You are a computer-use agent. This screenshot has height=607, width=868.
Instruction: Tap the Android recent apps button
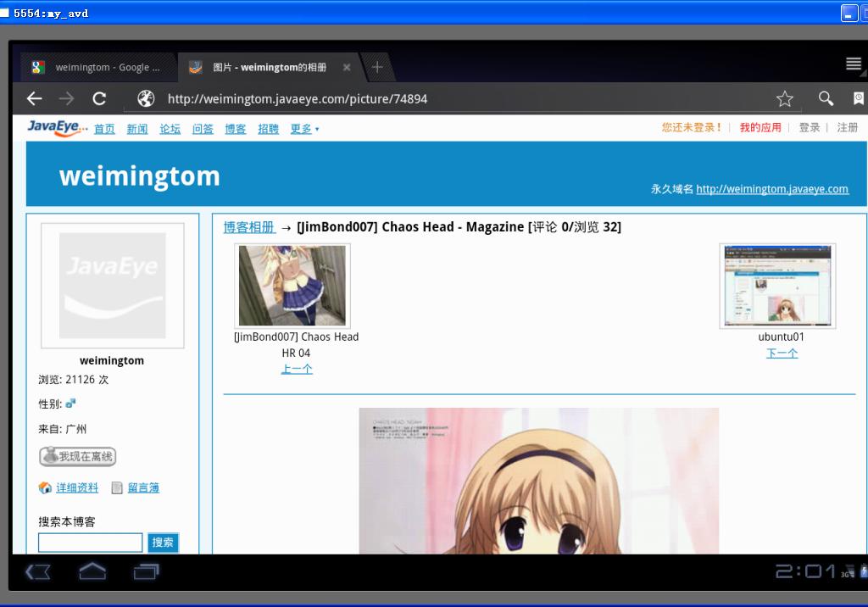pos(146,571)
